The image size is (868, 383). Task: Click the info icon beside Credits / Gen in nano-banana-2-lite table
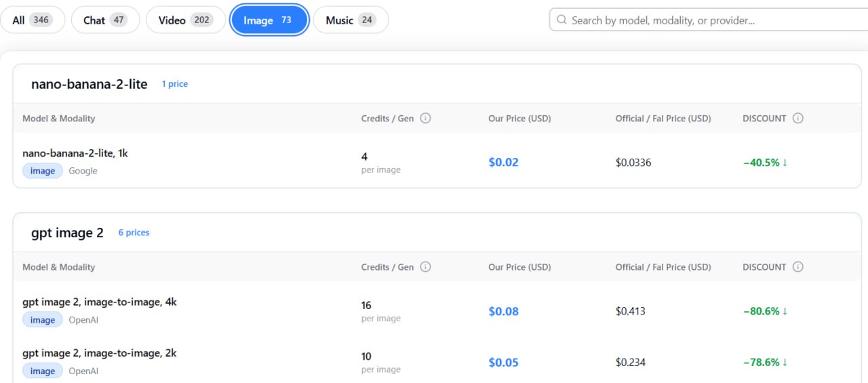tap(425, 118)
